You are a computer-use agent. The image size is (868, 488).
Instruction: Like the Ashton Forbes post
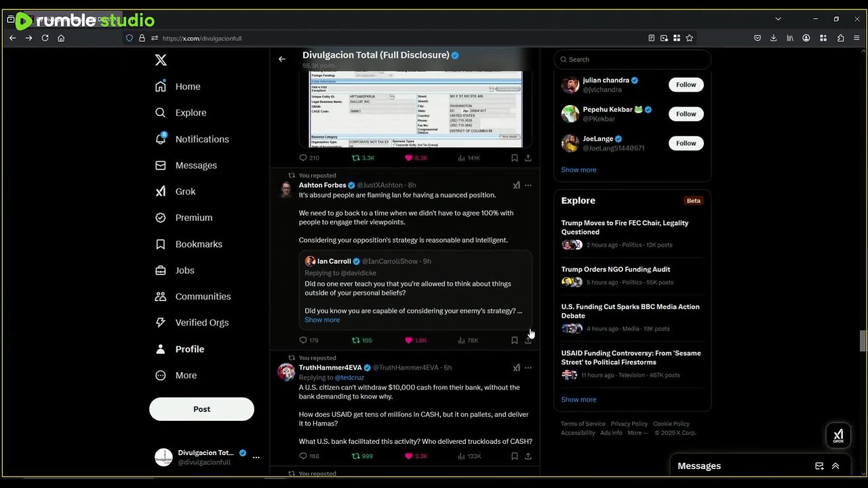(408, 340)
